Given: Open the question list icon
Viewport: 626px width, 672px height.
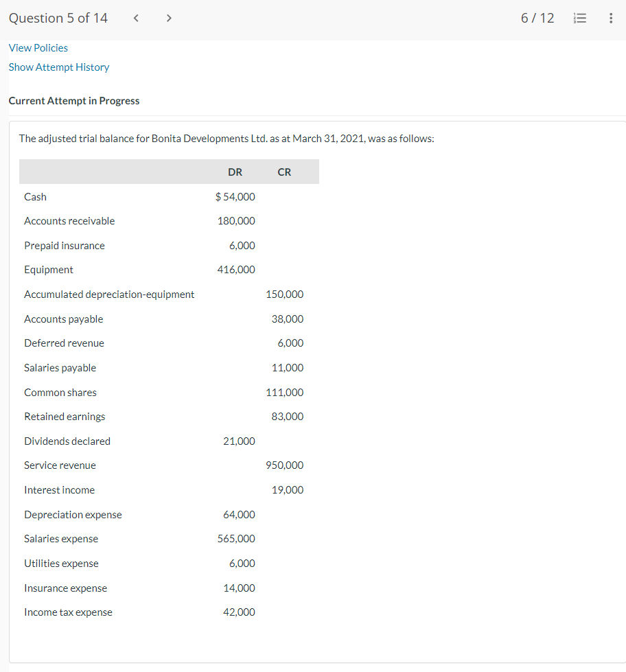Looking at the screenshot, I should 580,18.
